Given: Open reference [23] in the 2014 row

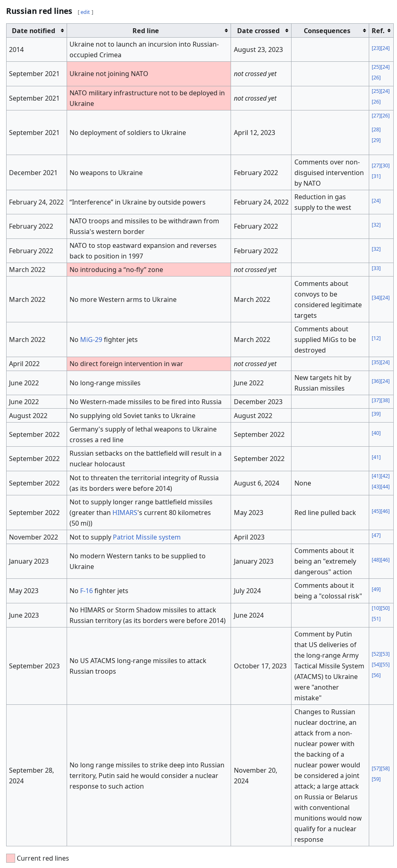Looking at the screenshot, I should (376, 48).
